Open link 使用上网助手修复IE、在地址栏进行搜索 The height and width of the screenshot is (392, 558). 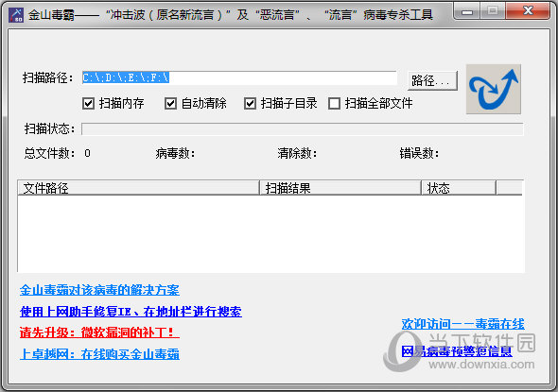(131, 312)
